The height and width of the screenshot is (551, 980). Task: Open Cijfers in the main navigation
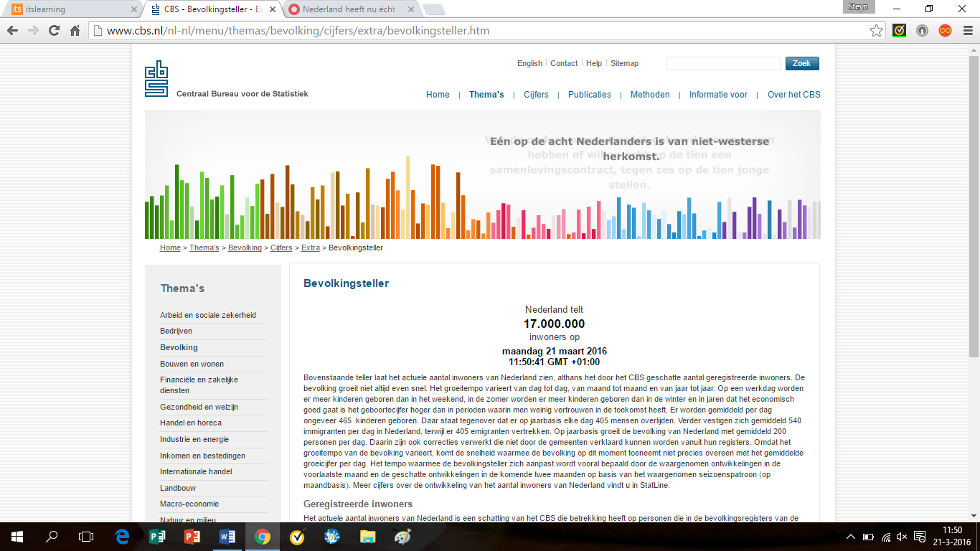pos(536,95)
